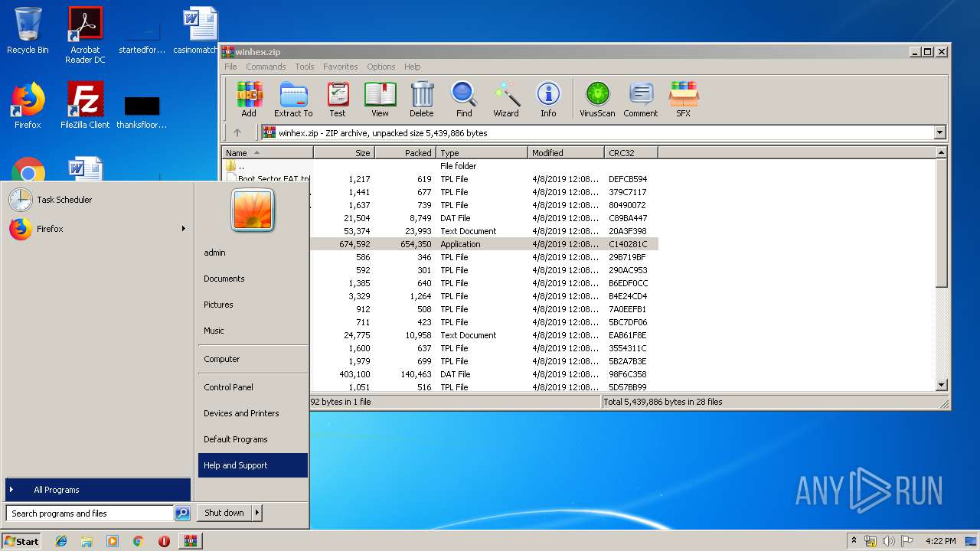Click the user account picture in Start menu

253,210
